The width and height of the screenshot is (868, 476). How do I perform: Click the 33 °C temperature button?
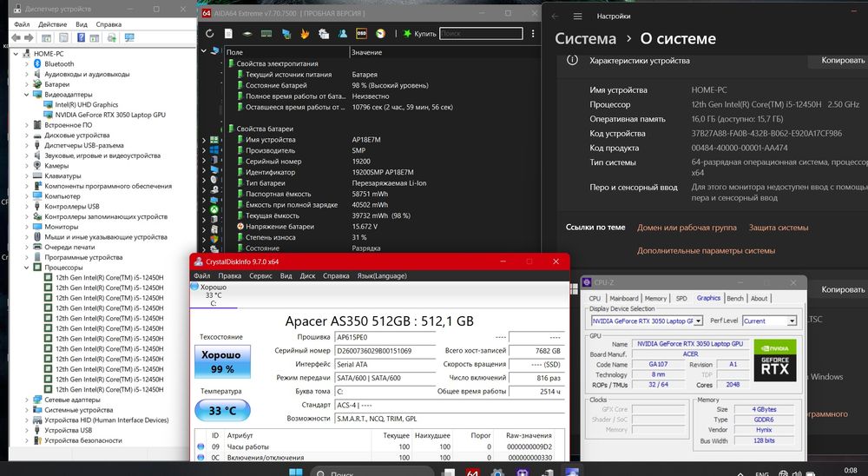click(222, 411)
